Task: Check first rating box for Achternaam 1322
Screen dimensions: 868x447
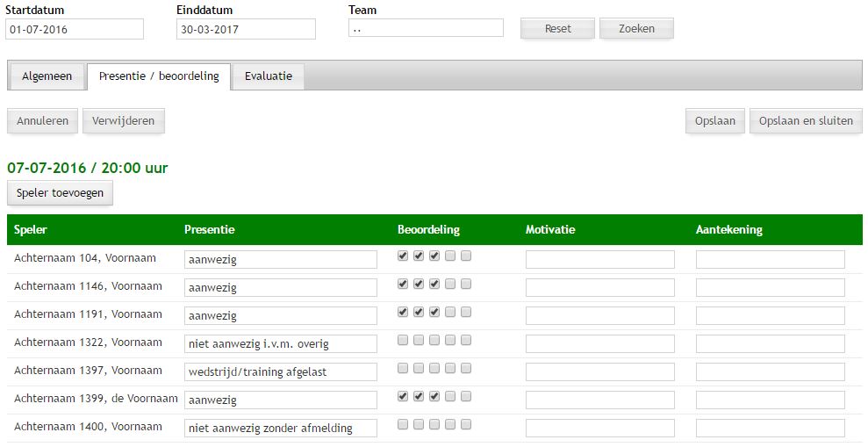Action: (403, 340)
